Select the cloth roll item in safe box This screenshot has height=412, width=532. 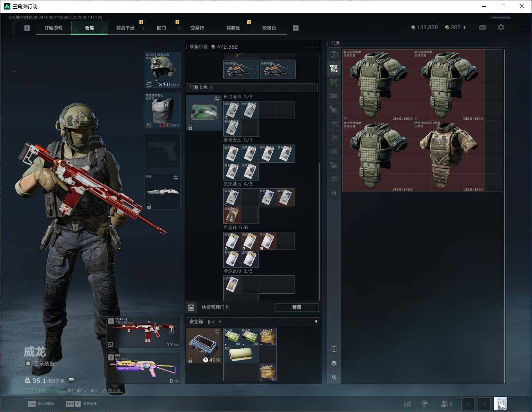(241, 354)
